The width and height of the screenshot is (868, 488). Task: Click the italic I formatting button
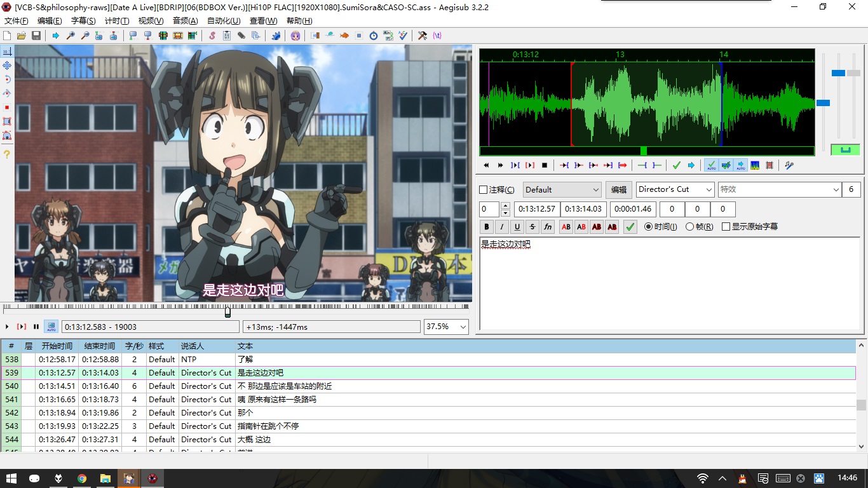point(502,227)
